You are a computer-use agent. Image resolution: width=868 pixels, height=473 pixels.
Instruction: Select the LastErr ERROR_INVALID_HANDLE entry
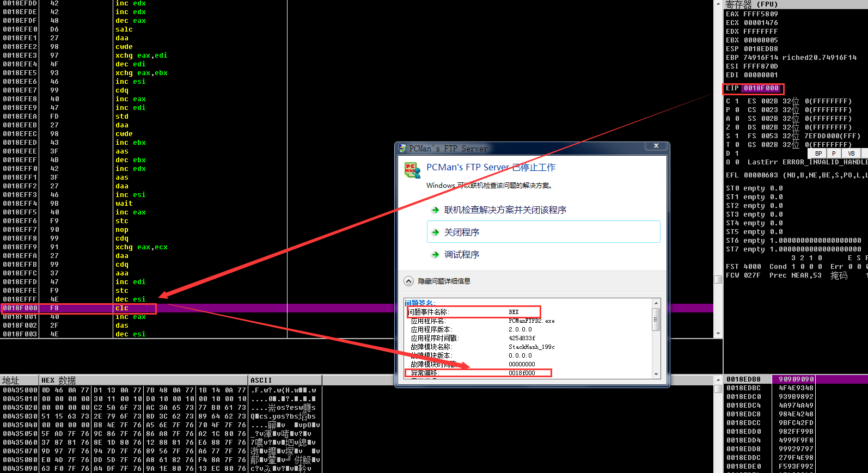(808, 162)
